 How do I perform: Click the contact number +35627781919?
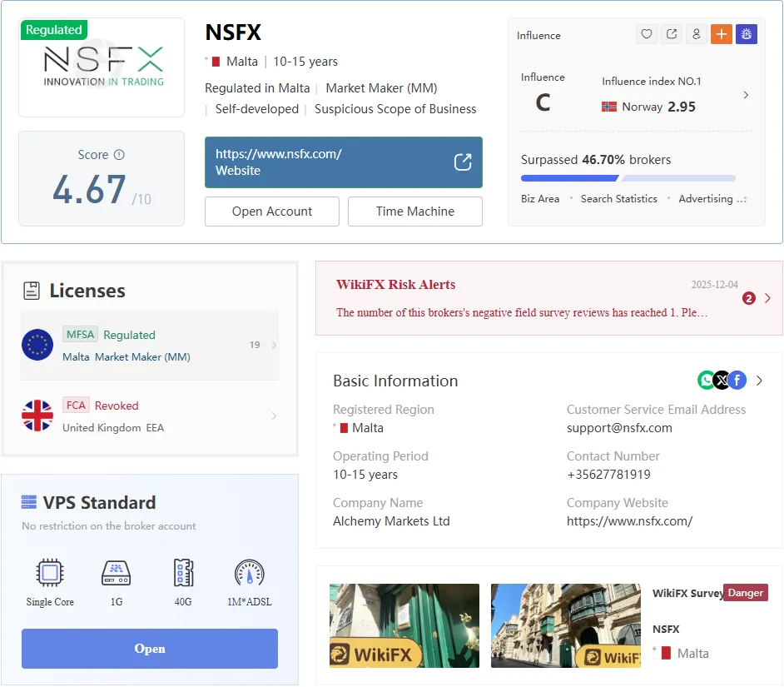tap(608, 475)
